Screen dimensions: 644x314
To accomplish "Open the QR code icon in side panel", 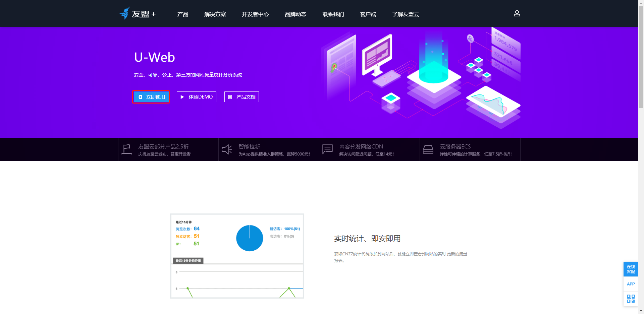I will click(631, 298).
